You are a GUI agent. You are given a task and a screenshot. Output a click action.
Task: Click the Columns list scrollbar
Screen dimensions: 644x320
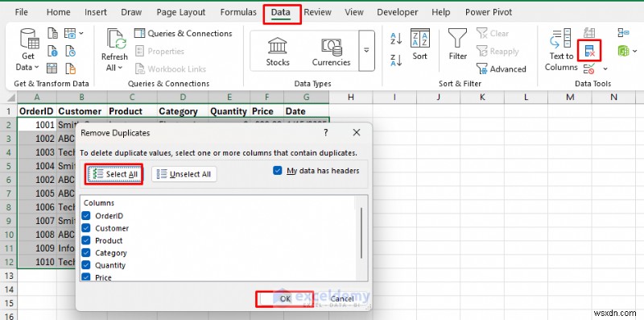pyautogui.click(x=361, y=233)
